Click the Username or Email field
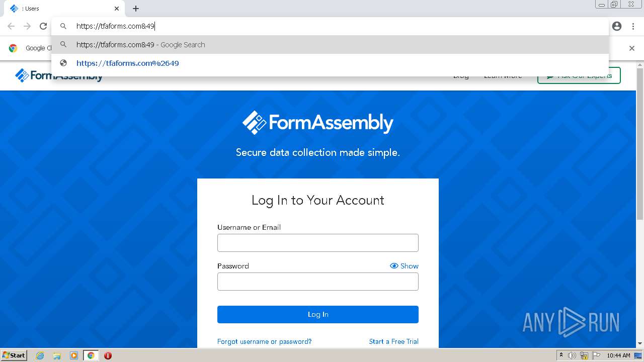Screen dimensions: 644x362 317,243
